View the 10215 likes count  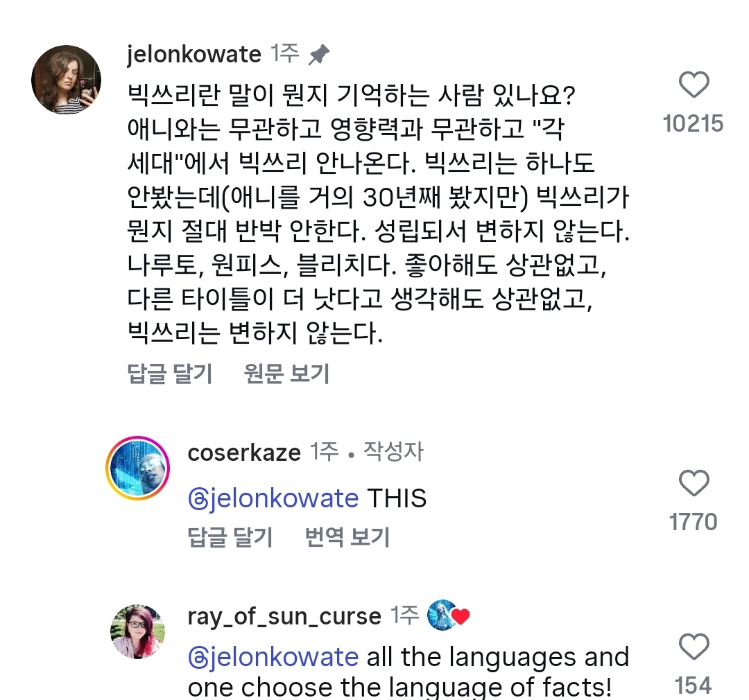(x=693, y=124)
